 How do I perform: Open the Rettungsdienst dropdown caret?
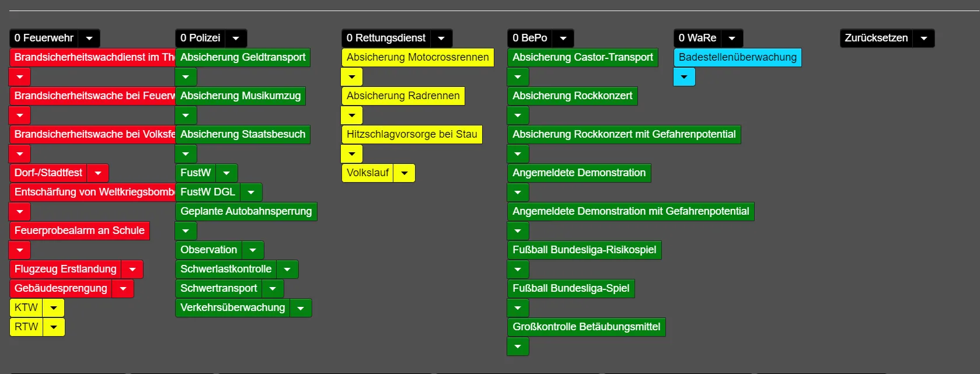(x=441, y=39)
